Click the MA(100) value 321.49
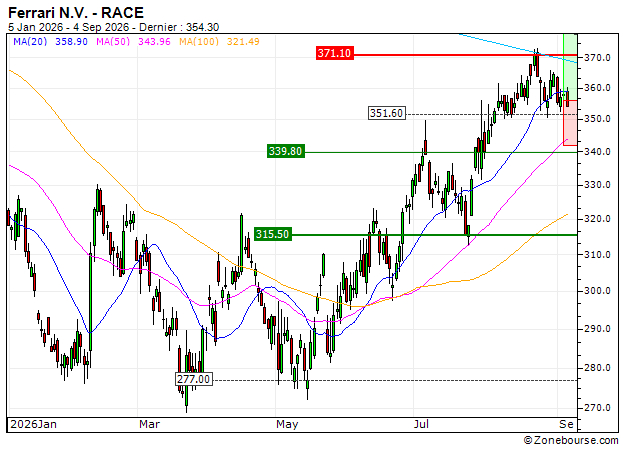625x450 pixels. 243,41
